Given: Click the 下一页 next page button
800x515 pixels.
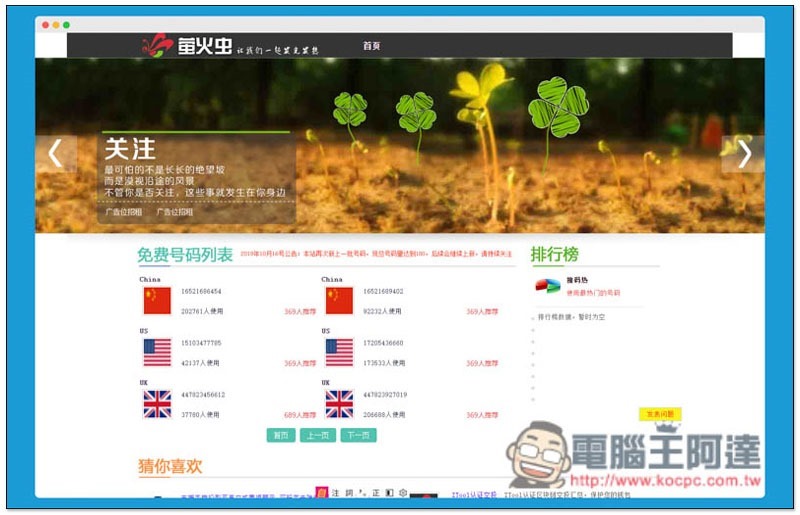Looking at the screenshot, I should [x=357, y=435].
